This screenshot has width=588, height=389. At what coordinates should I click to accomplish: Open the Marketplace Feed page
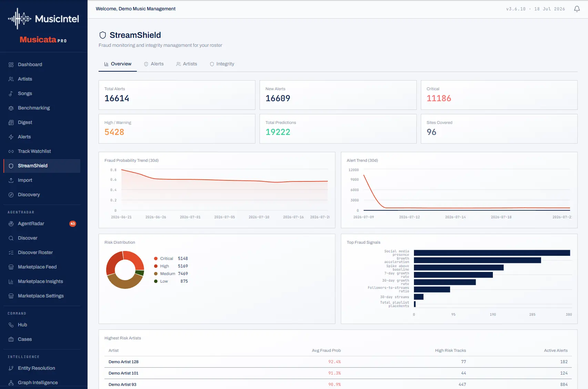(x=42, y=267)
